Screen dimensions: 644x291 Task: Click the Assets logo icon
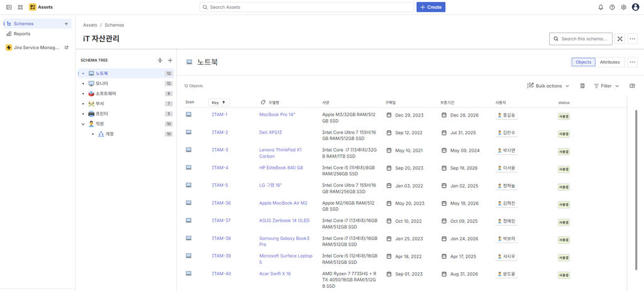(x=33, y=7)
